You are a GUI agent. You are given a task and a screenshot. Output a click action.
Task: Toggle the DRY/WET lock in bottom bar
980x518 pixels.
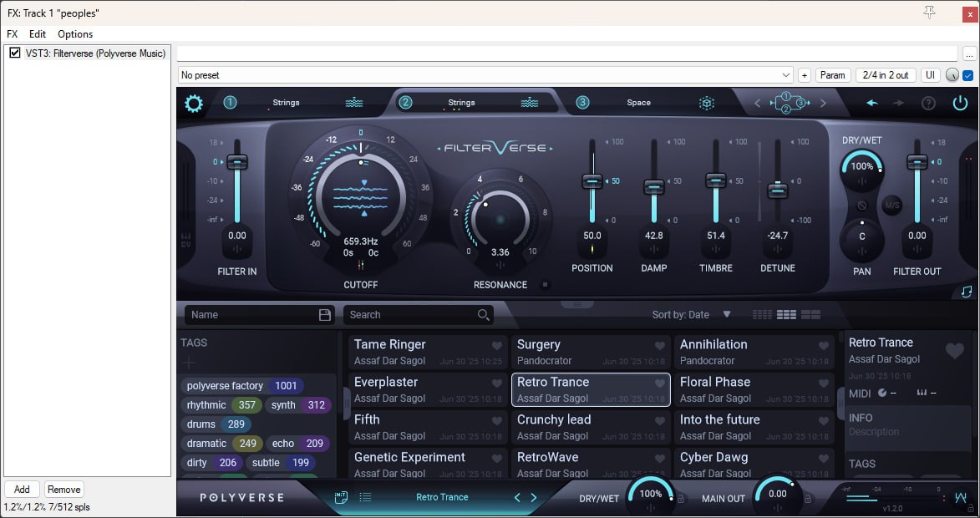(x=681, y=499)
